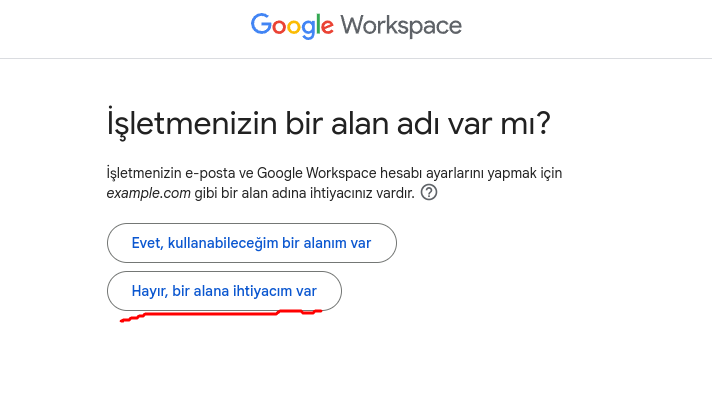Viewport: 712px width, 411px height.
Task: Click the red hand-drawn underline mark
Action: pyautogui.click(x=221, y=315)
